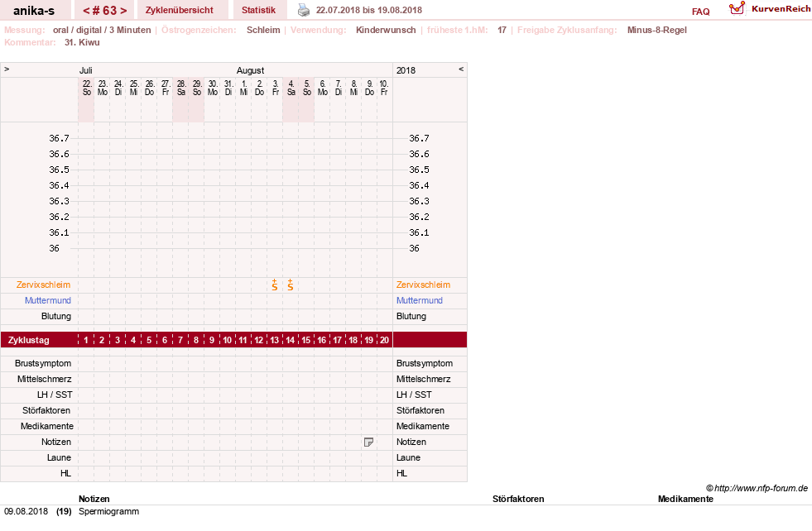Open the FAQ link
The height and width of the screenshot is (531, 812).
700,12
